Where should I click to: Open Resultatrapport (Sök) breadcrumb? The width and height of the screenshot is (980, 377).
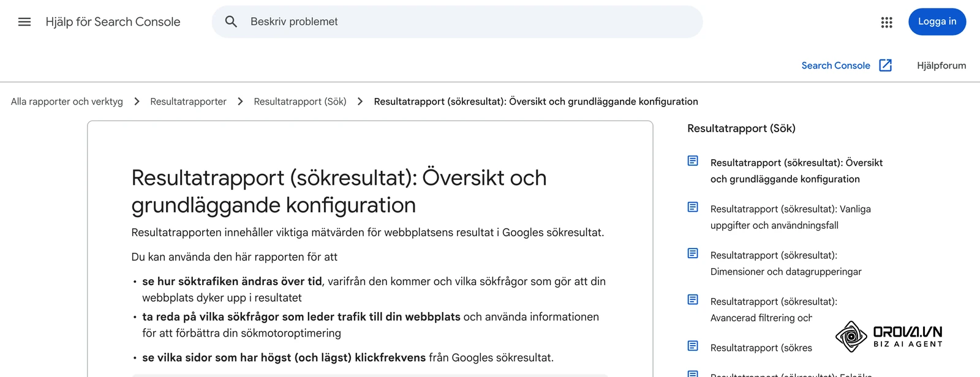300,102
